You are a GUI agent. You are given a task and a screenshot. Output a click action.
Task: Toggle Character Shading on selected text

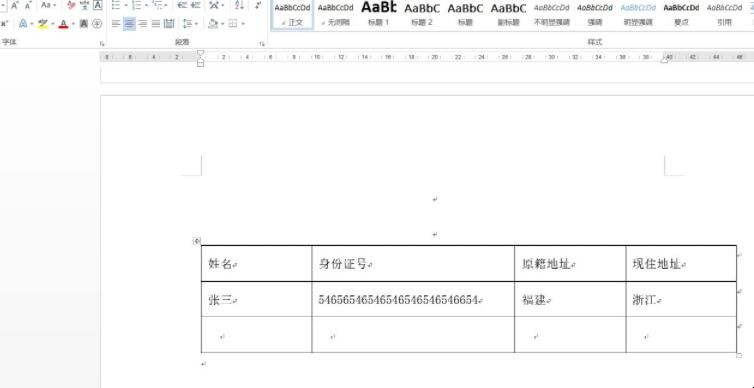tap(84, 24)
